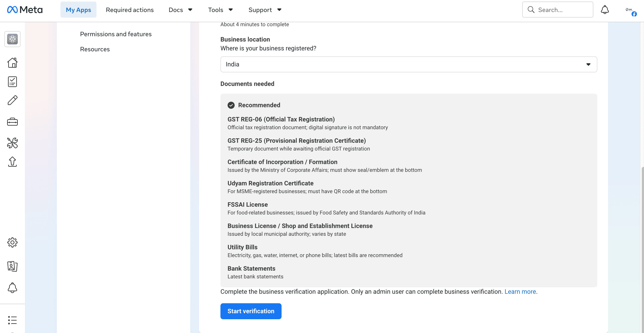Open the briefcase icon in sidebar
644x333 pixels.
[12, 122]
